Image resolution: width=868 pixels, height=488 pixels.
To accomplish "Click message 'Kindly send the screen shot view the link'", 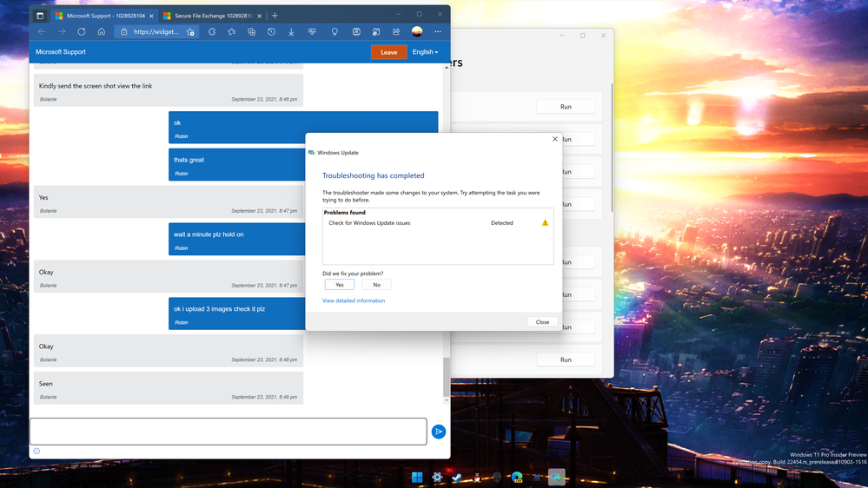I will 169,89.
